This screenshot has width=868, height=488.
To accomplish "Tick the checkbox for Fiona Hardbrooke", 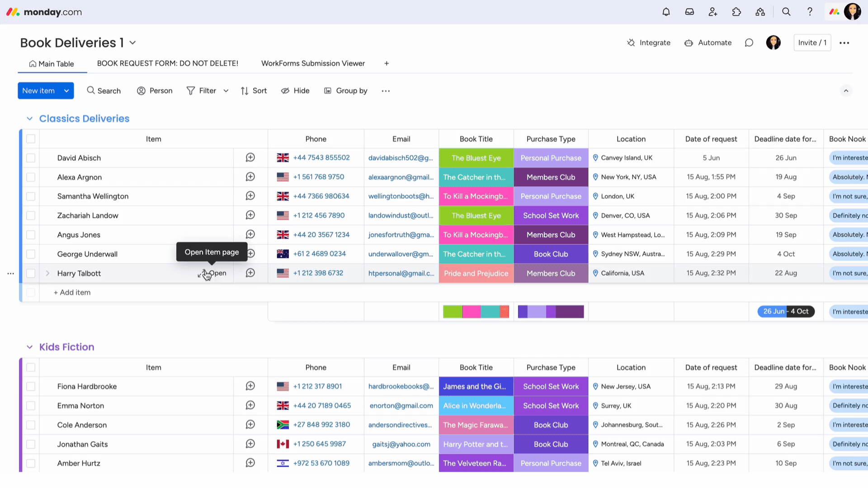I will [x=31, y=387].
